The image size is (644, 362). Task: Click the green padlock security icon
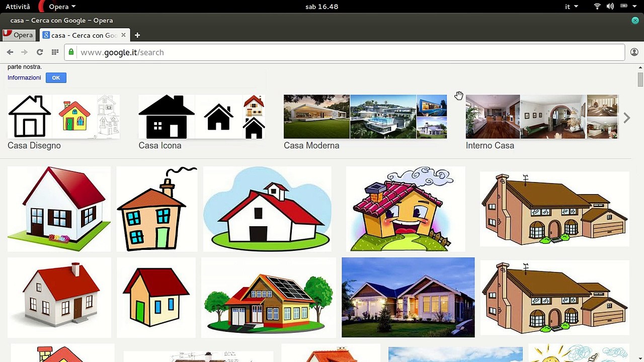pos(71,52)
